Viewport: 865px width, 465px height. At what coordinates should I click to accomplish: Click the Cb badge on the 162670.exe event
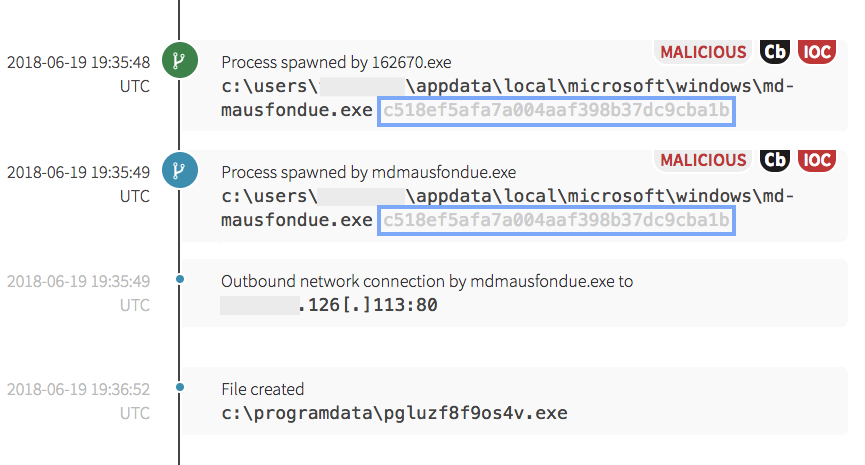coord(775,52)
